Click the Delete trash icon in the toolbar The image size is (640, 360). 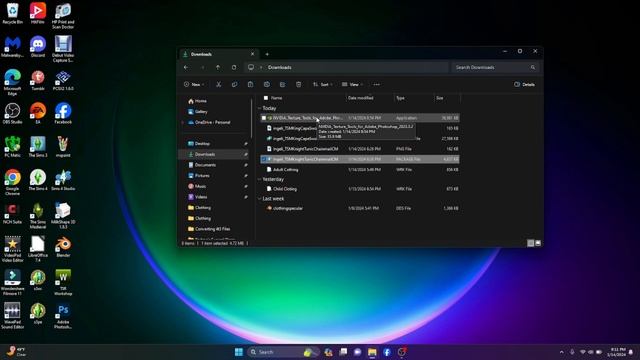click(298, 84)
